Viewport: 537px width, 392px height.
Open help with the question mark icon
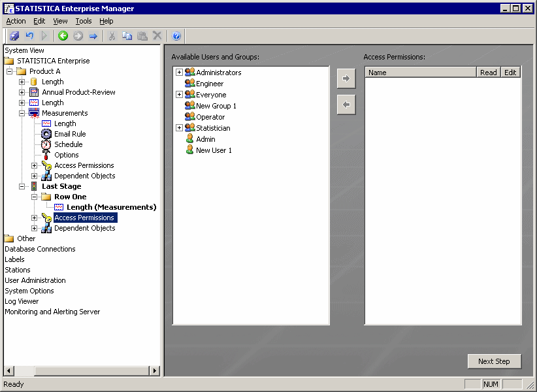(176, 36)
